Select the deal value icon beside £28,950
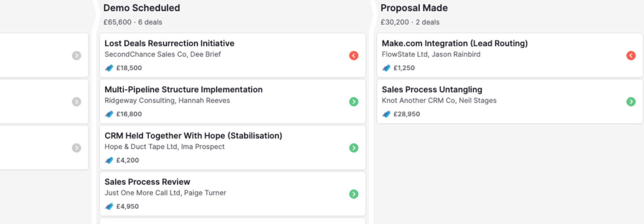Image resolution: width=644 pixels, height=224 pixels. click(386, 114)
